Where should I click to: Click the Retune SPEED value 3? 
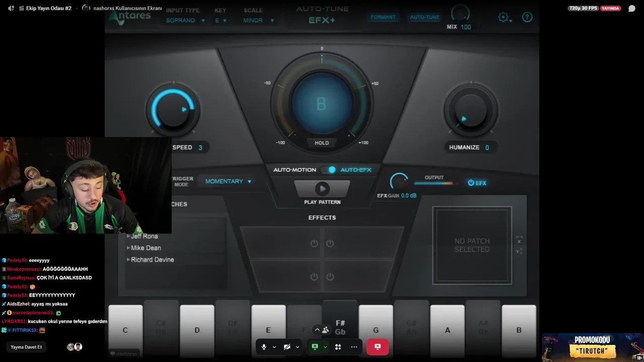coord(200,148)
